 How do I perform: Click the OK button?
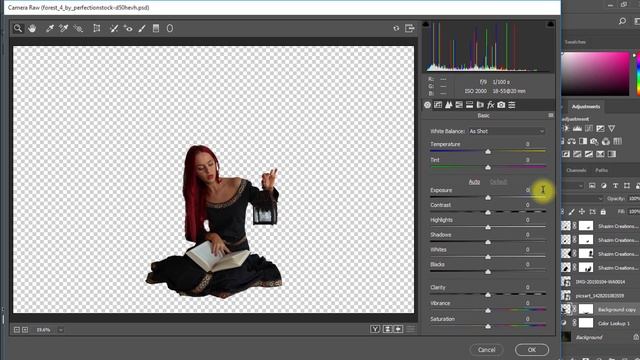[532, 350]
